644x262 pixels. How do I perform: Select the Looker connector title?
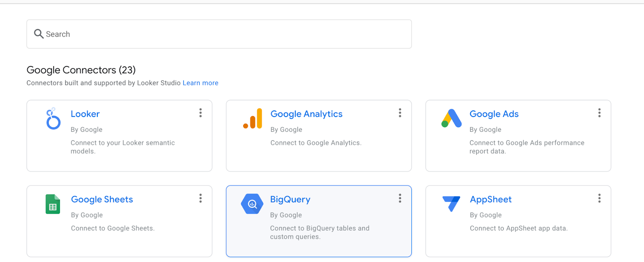click(x=85, y=114)
